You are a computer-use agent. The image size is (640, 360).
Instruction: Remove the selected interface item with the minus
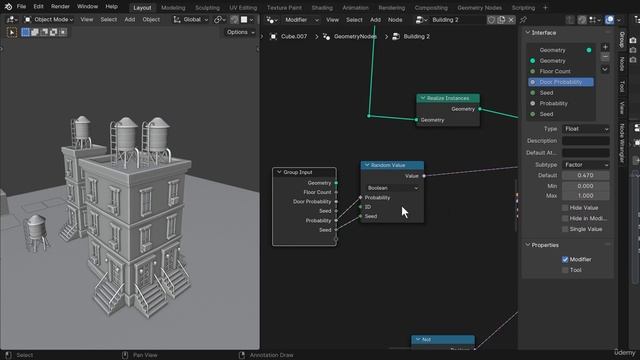(x=605, y=57)
